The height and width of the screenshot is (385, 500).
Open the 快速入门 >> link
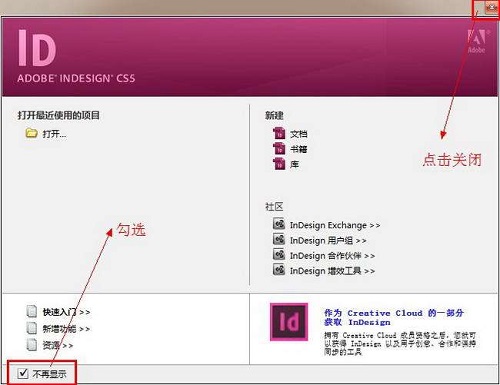coord(66,312)
